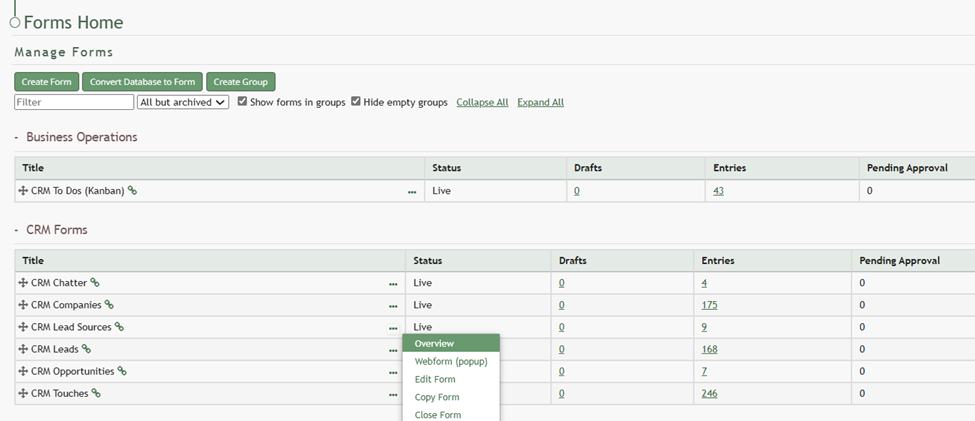Image resolution: width=975 pixels, height=421 pixels.
Task: Click the drag handle icon for CRM Leads
Action: 23,349
